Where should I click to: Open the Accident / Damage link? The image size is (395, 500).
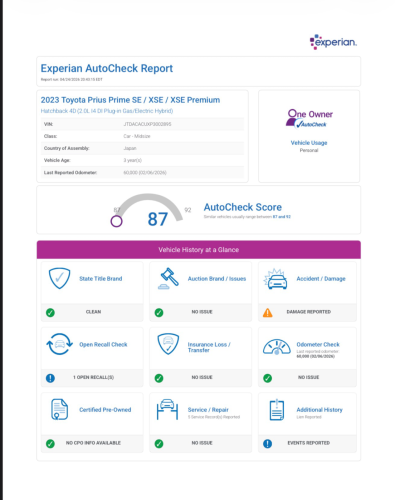[x=321, y=279]
